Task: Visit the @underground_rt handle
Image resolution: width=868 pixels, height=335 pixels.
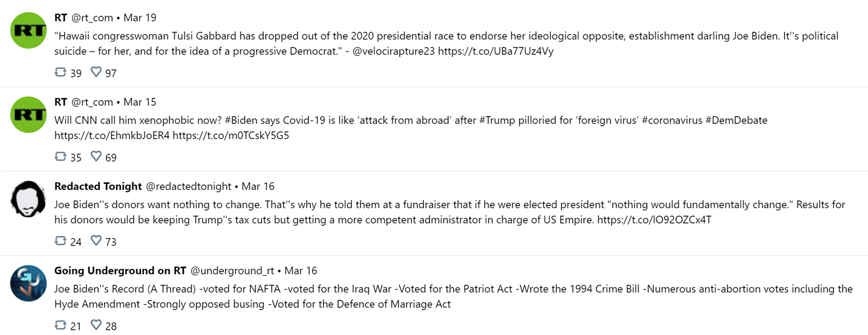Action: click(232, 270)
